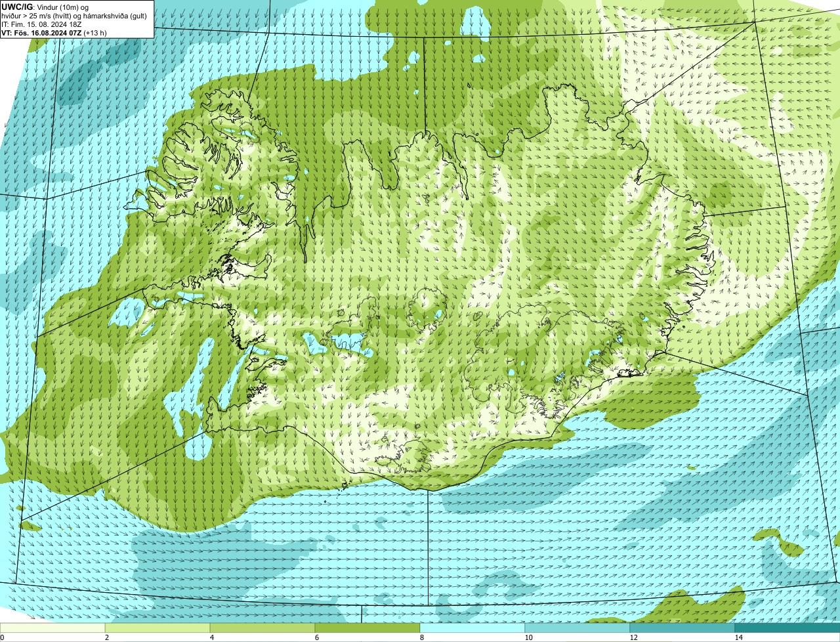
Task: Select the dark green 6–8 m/s scale segment
Action: point(367,628)
